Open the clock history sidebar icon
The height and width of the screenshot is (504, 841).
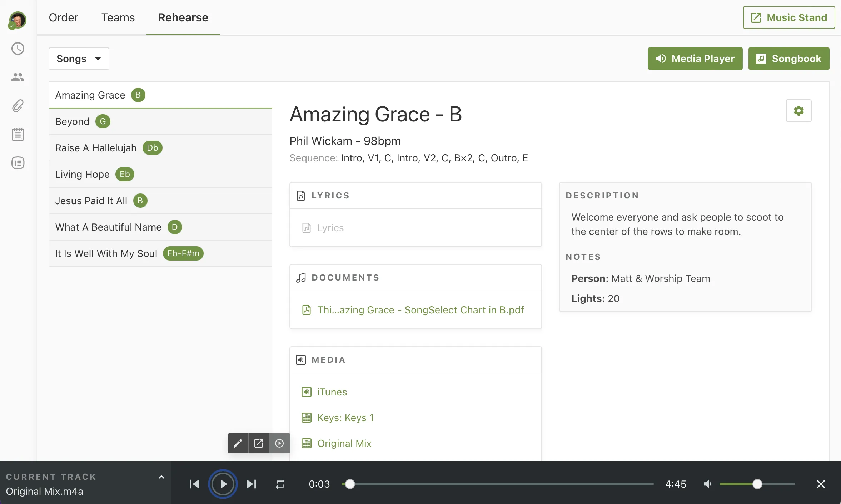(x=18, y=49)
